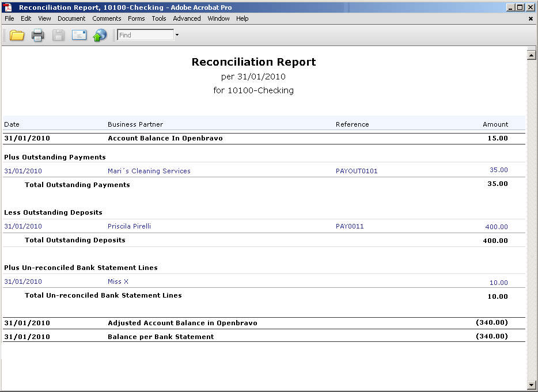538x392 pixels.
Task: Open the File menu
Action: (x=9, y=18)
